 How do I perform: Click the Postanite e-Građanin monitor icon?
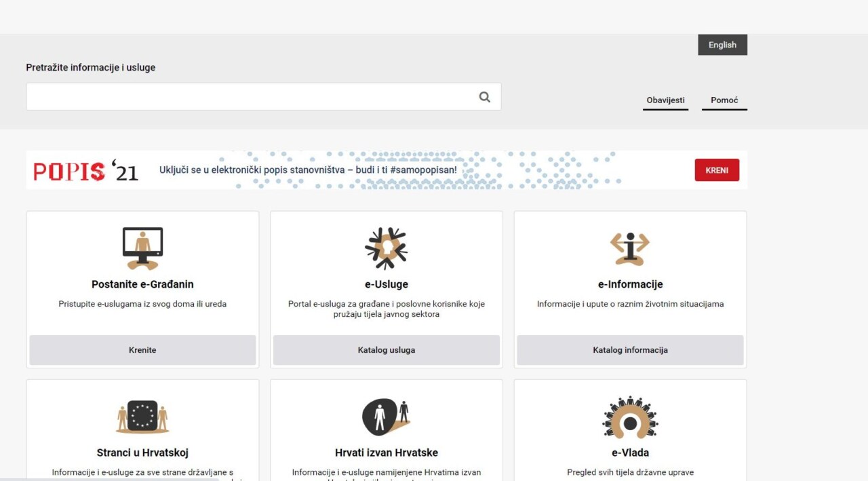[x=142, y=248]
